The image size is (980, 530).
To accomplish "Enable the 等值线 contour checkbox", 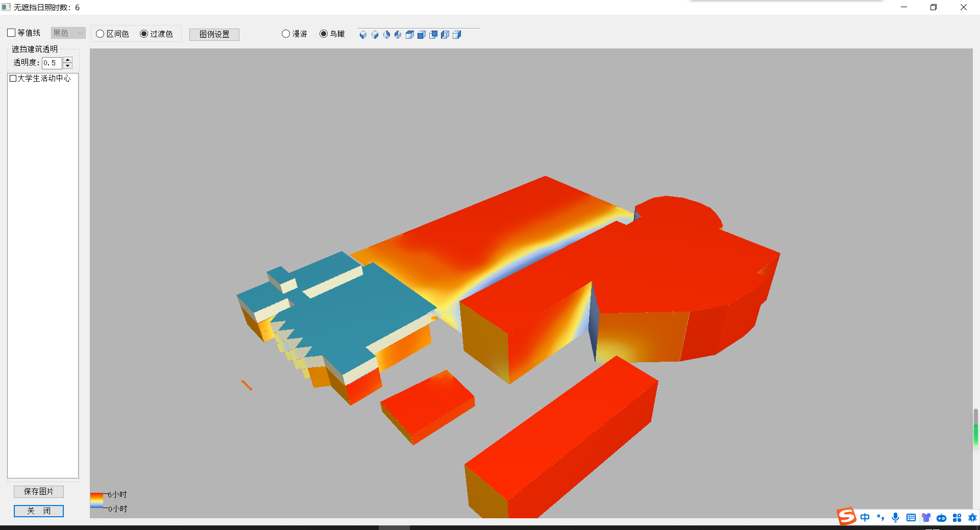I will coord(12,33).
